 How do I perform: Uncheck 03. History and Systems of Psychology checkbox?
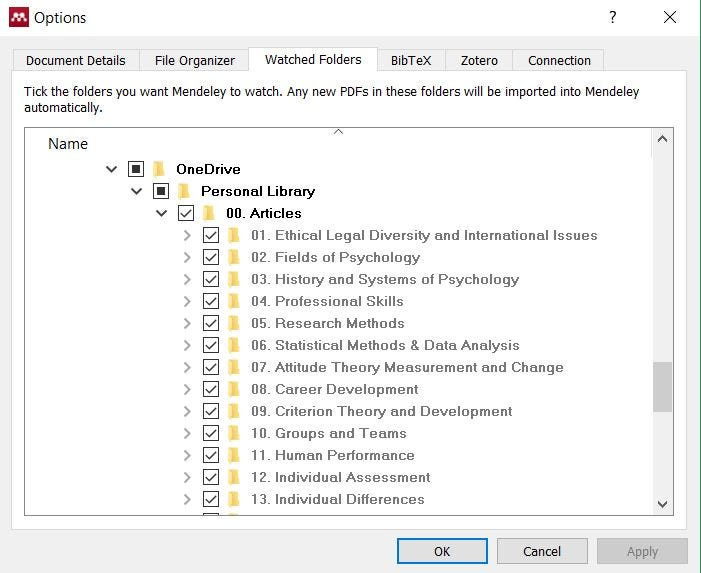[x=211, y=279]
